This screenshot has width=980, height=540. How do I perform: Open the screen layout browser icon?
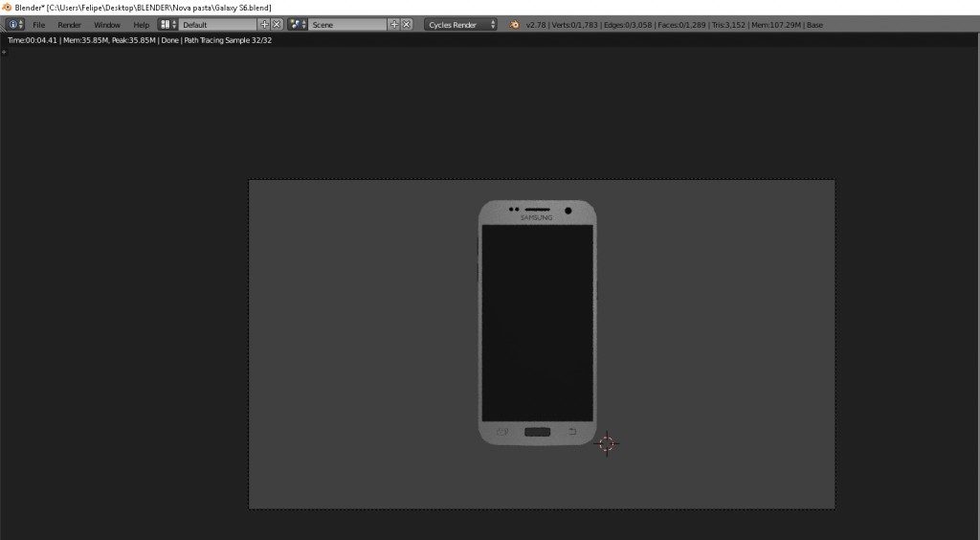[x=168, y=24]
